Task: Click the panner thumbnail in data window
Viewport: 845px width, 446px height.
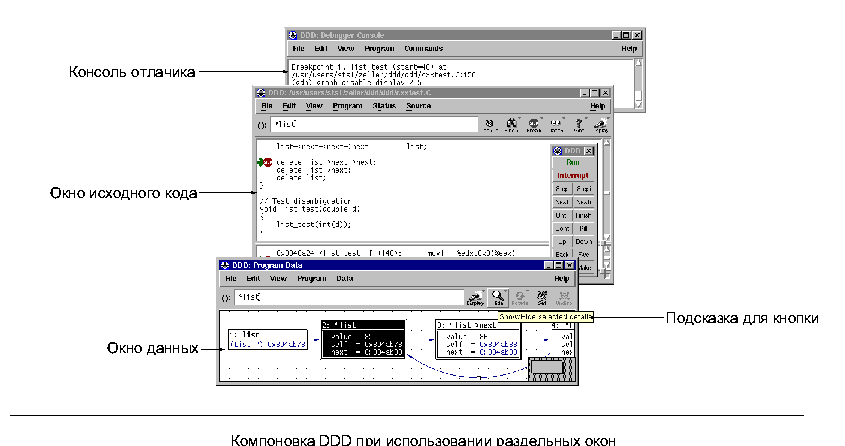Action: [552, 366]
